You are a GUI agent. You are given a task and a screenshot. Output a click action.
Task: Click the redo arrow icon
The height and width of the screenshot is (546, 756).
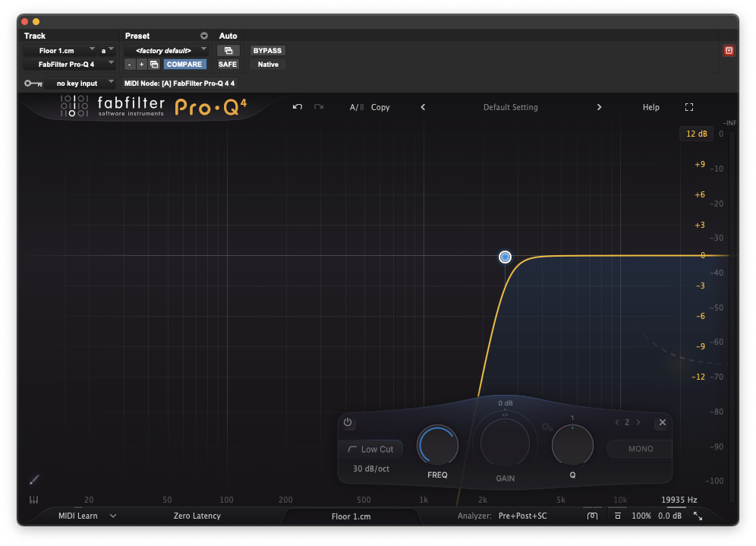click(319, 106)
